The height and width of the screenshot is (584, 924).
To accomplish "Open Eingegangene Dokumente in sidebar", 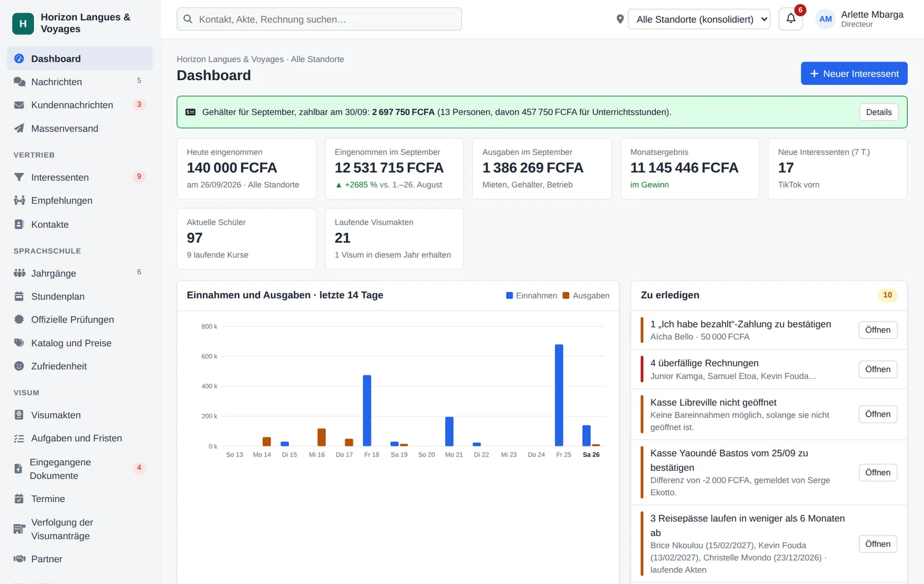I will click(x=80, y=469).
